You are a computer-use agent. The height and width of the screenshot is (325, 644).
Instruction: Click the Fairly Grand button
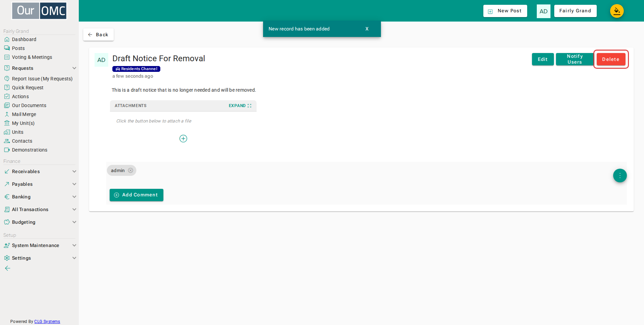coord(575,11)
